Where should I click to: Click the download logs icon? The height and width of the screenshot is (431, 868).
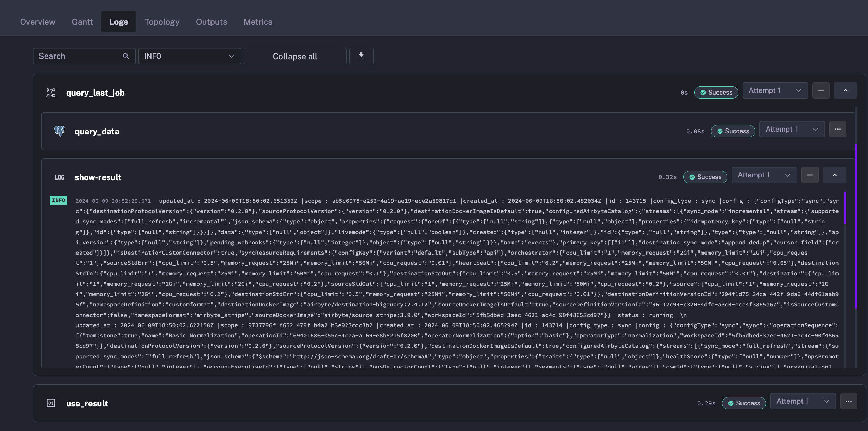pyautogui.click(x=361, y=56)
